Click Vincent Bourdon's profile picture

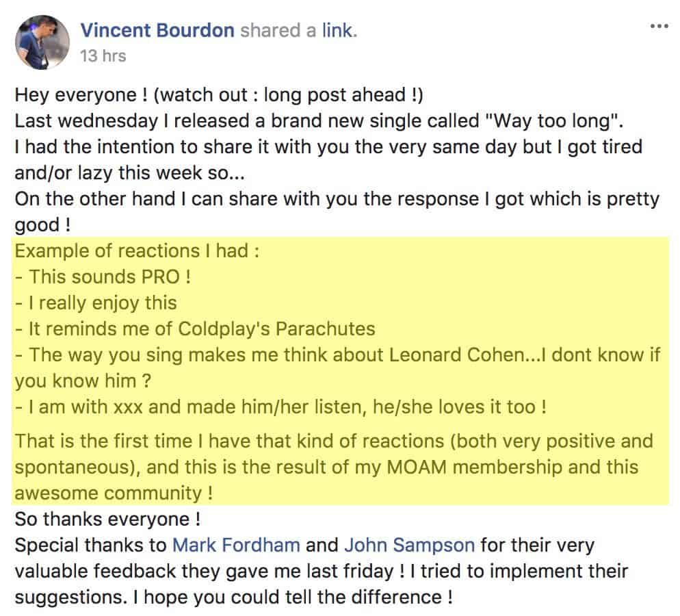click(42, 42)
